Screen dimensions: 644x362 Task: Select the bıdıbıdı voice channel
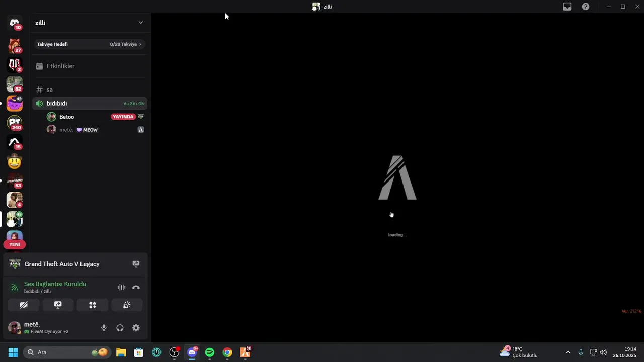tap(90, 103)
